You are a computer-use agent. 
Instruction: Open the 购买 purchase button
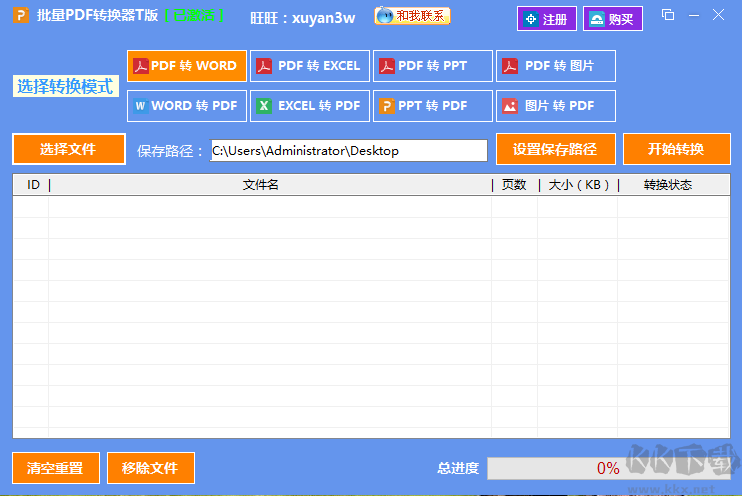613,19
